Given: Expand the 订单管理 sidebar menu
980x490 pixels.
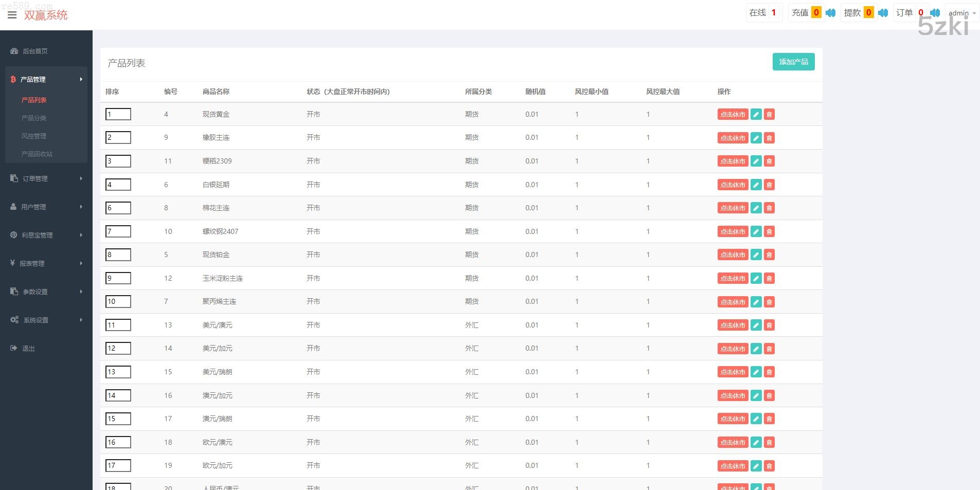Looking at the screenshot, I should pyautogui.click(x=46, y=178).
